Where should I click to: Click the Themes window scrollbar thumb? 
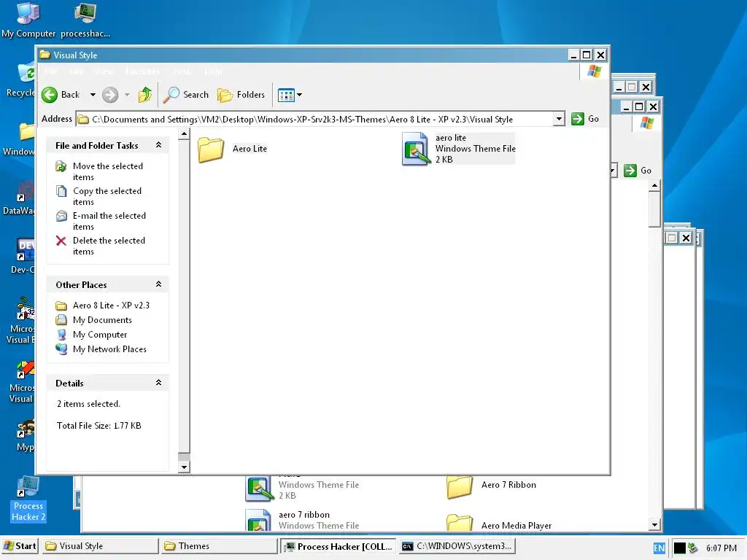654,209
